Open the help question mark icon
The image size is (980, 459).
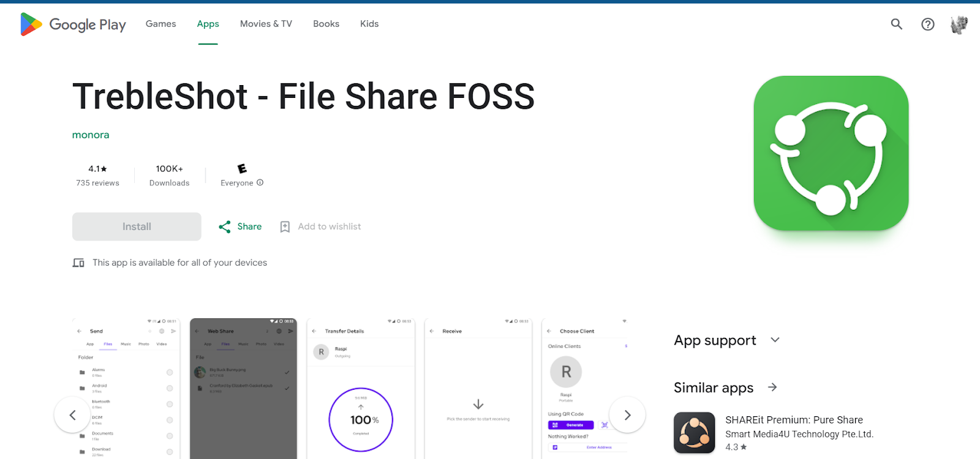[x=928, y=24]
